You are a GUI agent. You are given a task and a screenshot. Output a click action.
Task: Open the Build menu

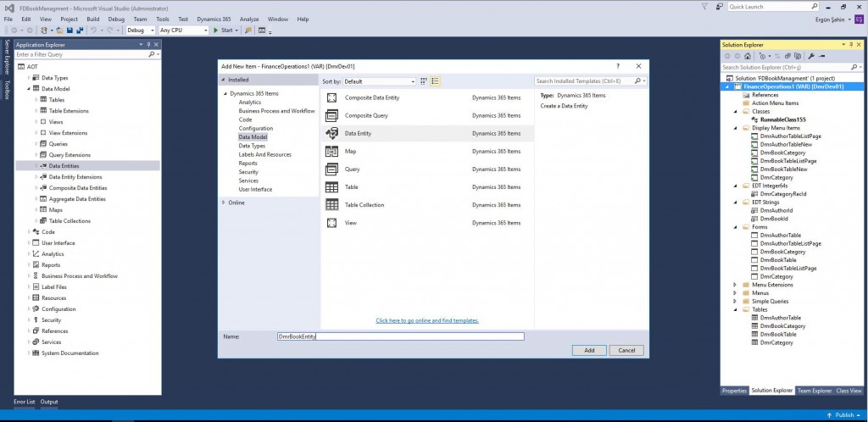pos(93,19)
